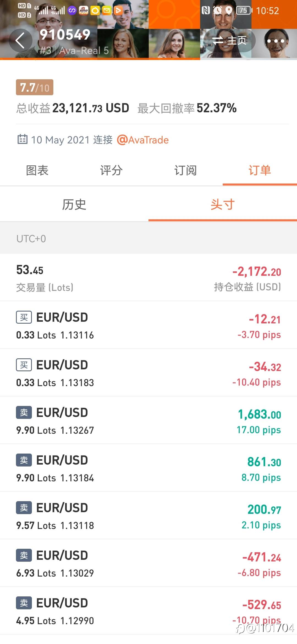Tap the calendar icon beside 10 May 2021
Screen dimensions: 297x644
click(22, 140)
